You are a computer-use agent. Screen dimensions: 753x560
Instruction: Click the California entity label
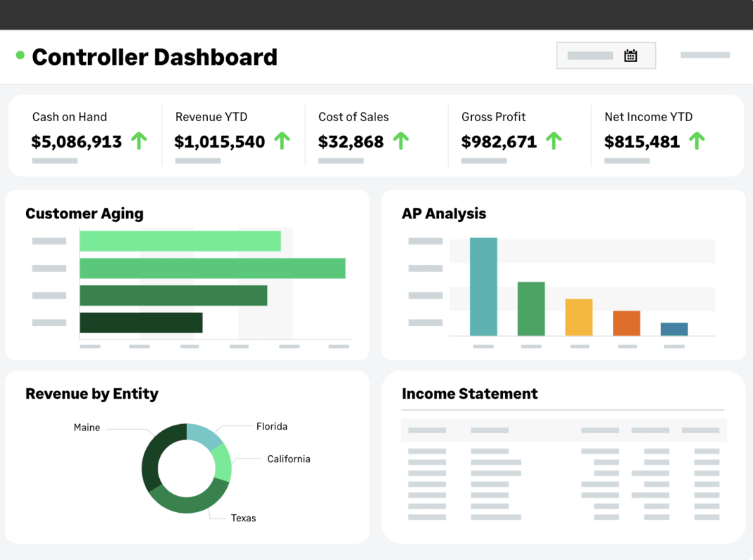(x=289, y=459)
